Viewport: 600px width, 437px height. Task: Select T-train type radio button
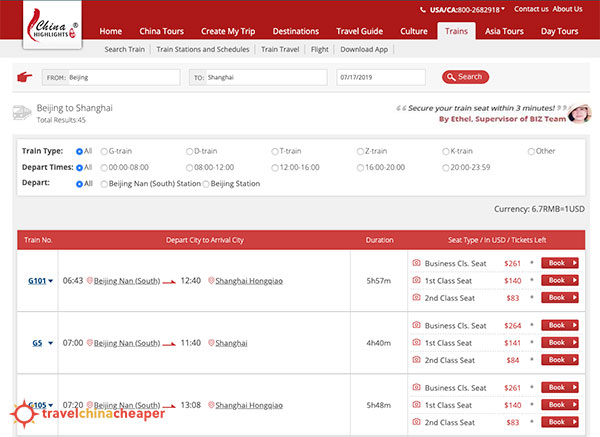point(275,152)
